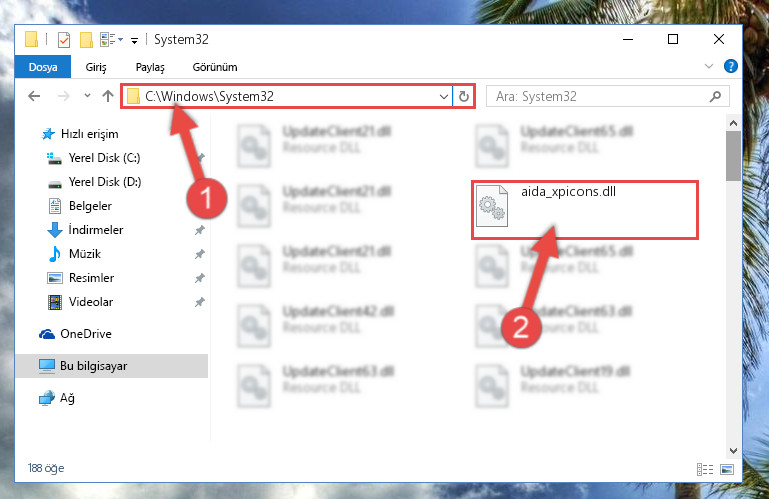Toggle the pin next to Müzik
Image resolution: width=769 pixels, height=499 pixels.
(200, 254)
